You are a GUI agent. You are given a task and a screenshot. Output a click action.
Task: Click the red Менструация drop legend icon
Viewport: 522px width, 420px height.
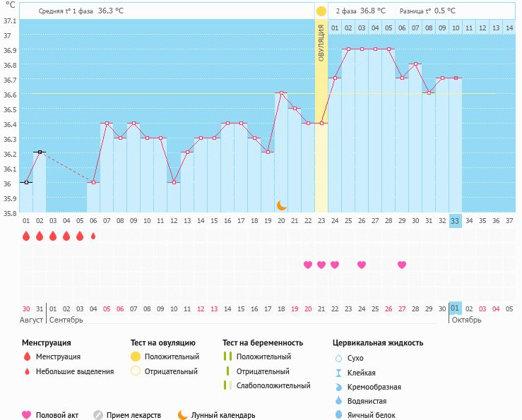(x=28, y=356)
